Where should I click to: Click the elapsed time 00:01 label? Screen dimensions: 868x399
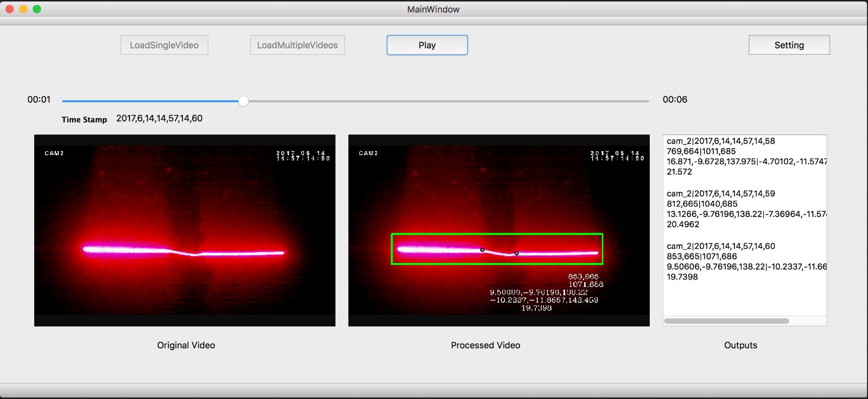click(39, 100)
